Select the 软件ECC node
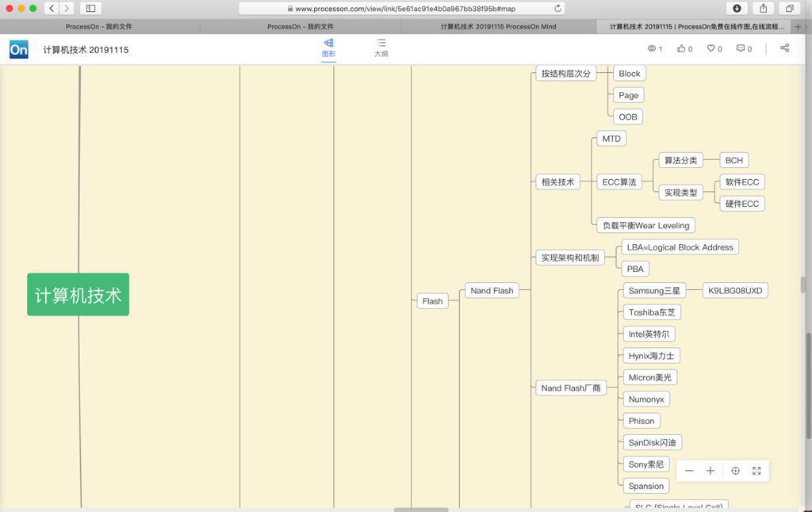This screenshot has height=512, width=812. [742, 181]
